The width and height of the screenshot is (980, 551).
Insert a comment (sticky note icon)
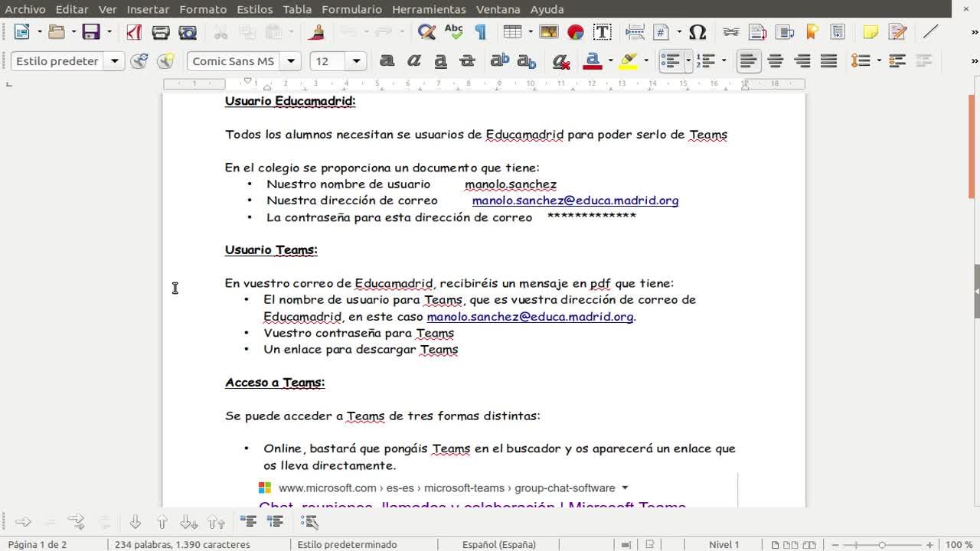pos(871,32)
